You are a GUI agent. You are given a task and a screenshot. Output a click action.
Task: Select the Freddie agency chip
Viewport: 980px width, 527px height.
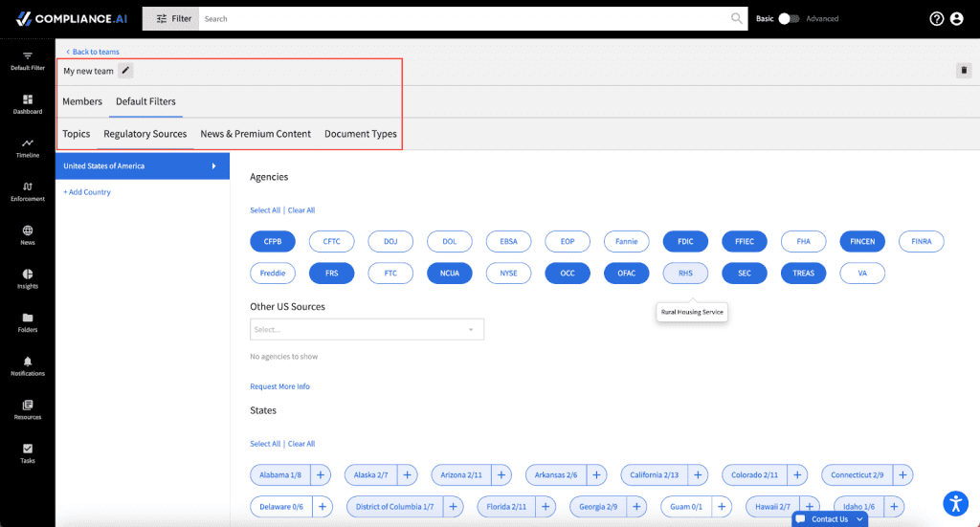273,274
